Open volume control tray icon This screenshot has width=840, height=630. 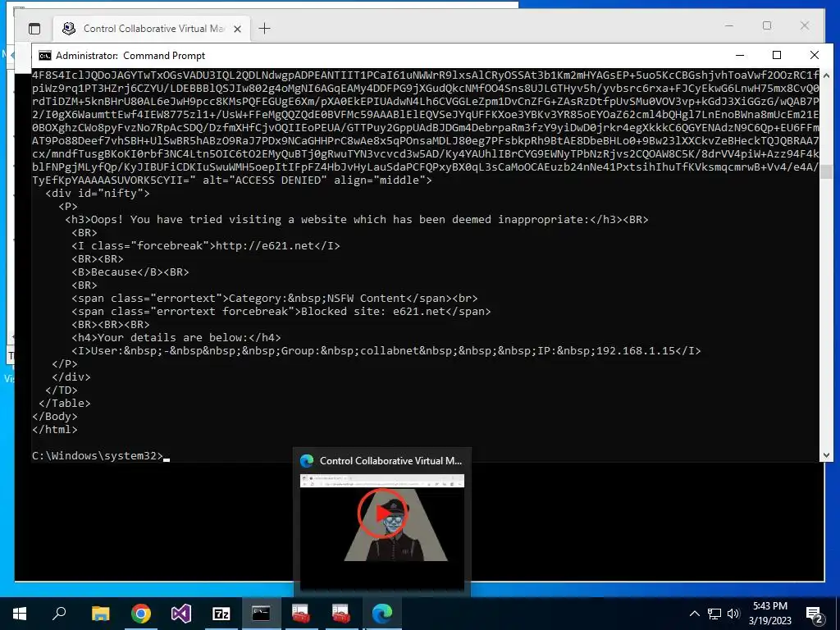733,614
